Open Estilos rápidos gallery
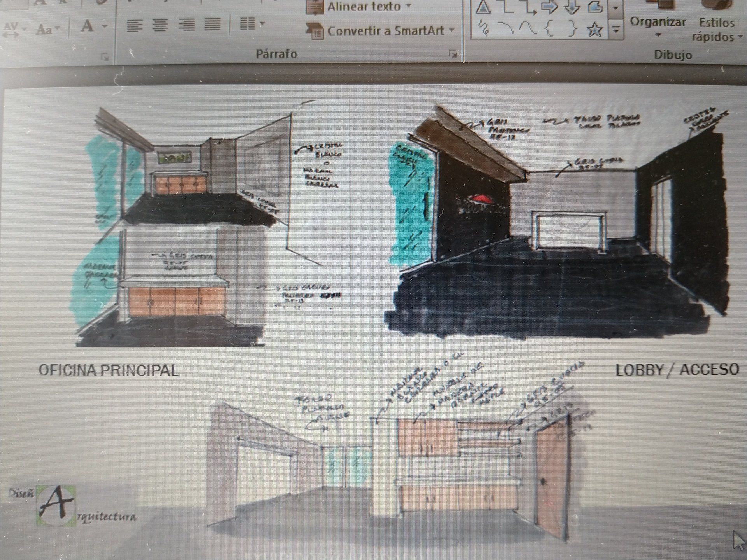Image resolution: width=747 pixels, height=560 pixels. (716, 29)
